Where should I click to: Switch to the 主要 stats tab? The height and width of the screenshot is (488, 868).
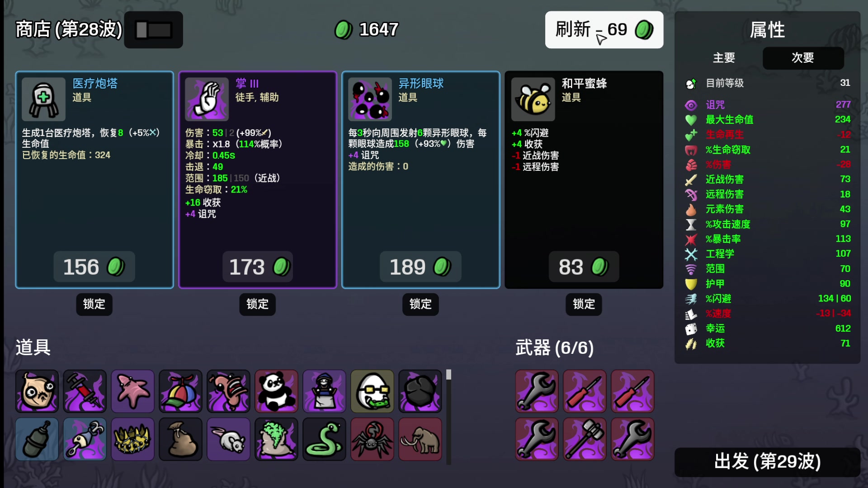click(x=724, y=58)
